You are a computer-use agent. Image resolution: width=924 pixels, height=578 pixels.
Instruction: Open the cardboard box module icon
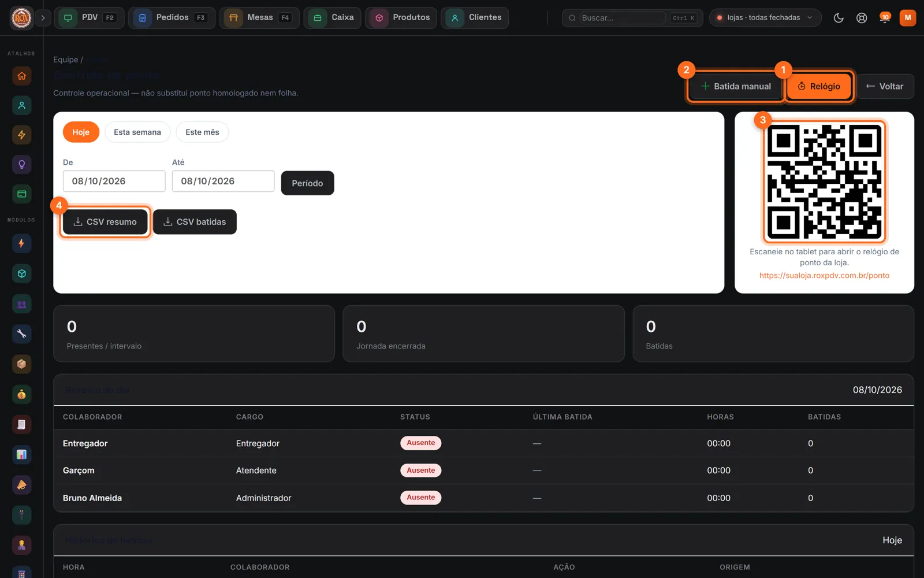tap(21, 364)
